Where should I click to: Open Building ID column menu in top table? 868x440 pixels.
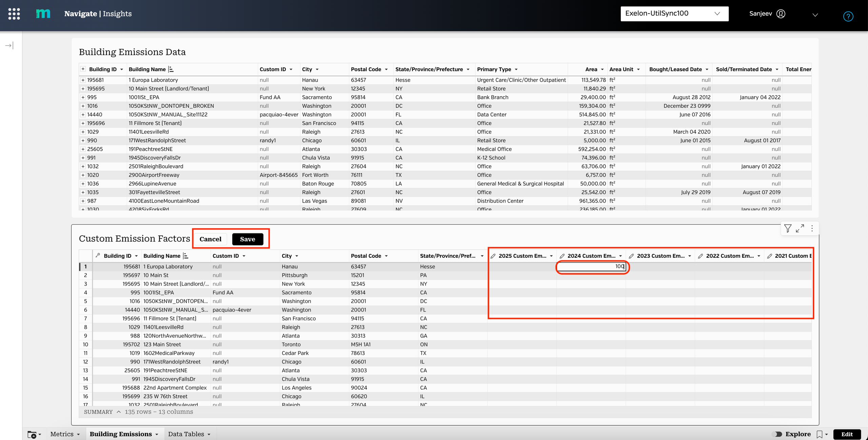122,69
